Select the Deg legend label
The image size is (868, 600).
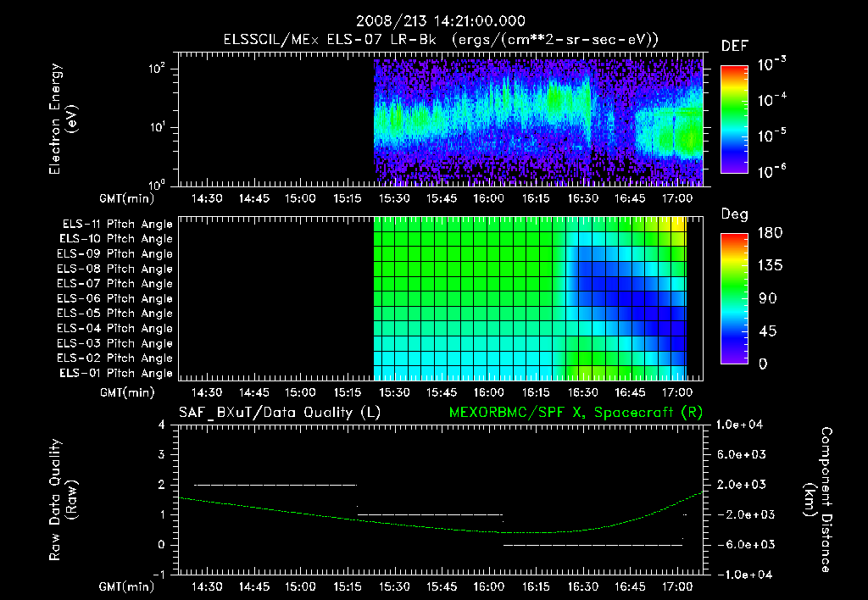point(735,214)
